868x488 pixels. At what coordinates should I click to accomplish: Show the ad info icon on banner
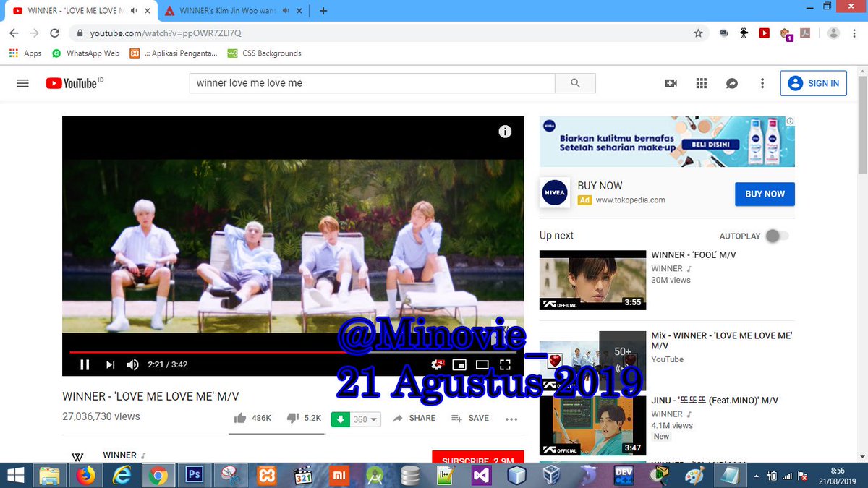click(790, 121)
